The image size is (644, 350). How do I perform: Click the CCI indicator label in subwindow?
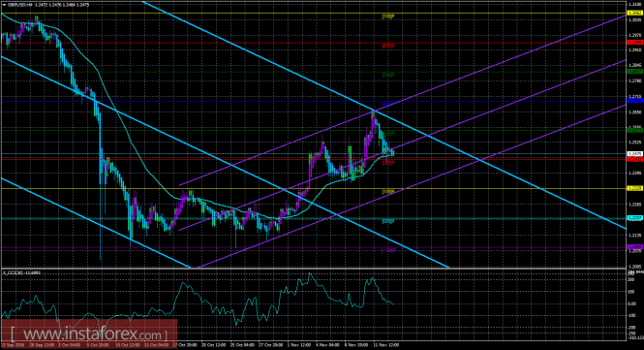[x=21, y=272]
